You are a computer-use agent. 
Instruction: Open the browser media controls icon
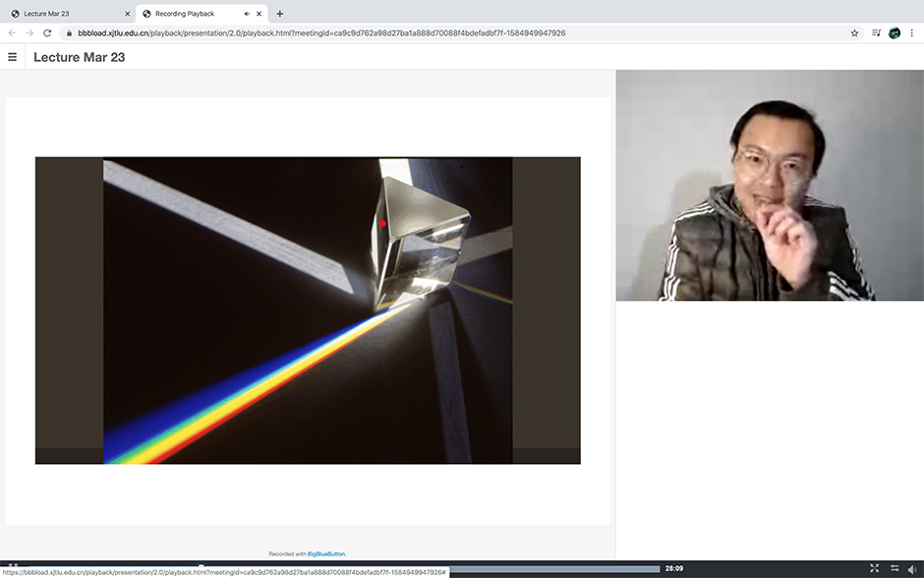pos(876,32)
